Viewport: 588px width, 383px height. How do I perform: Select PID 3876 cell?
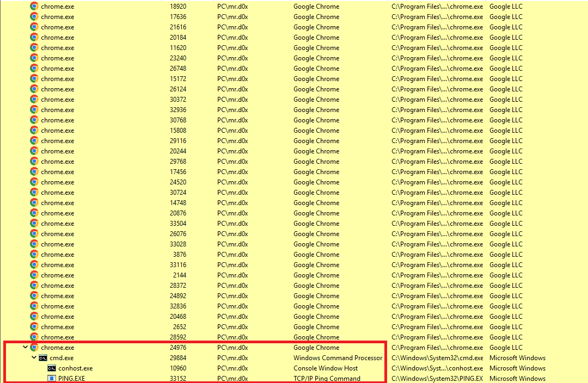(x=180, y=255)
